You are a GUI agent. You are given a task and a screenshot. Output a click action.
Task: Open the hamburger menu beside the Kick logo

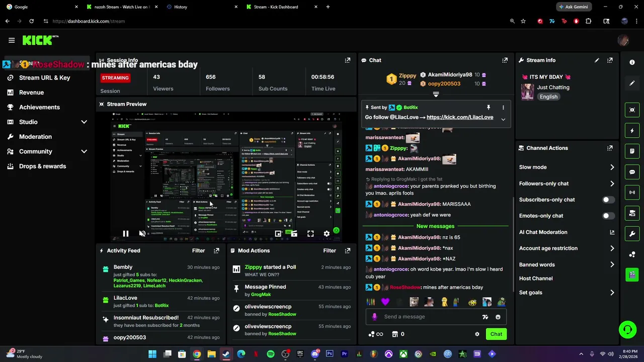[x=12, y=40]
